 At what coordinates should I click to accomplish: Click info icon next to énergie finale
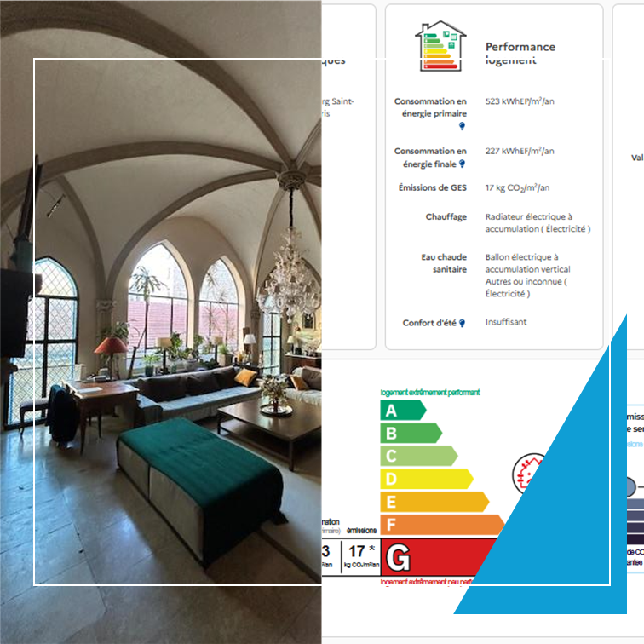pos(462,164)
